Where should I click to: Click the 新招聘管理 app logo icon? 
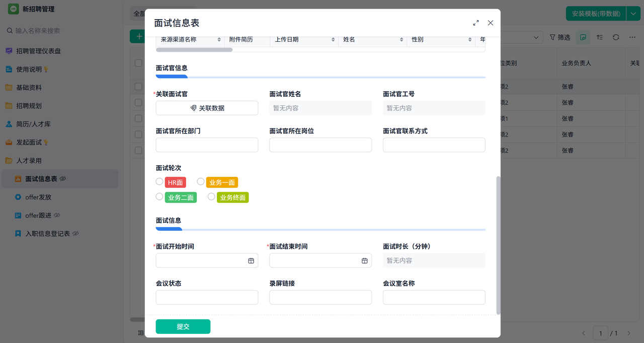click(x=13, y=9)
